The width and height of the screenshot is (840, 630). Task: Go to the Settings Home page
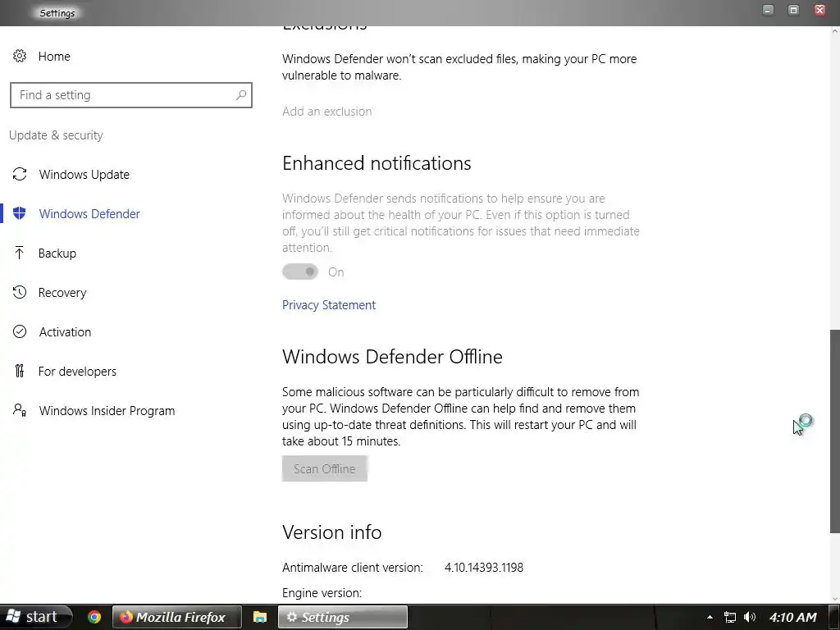(x=54, y=57)
